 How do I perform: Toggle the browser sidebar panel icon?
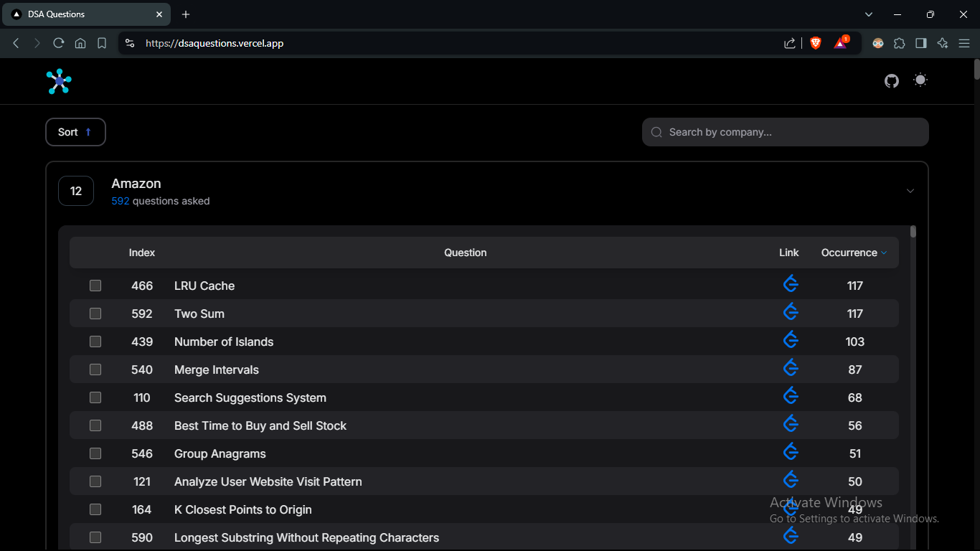(x=921, y=43)
